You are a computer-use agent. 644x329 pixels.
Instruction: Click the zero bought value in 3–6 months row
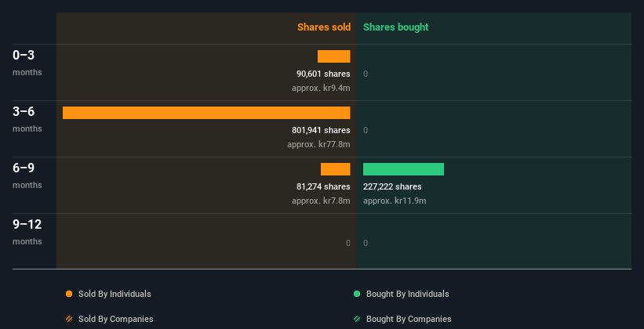pyautogui.click(x=366, y=131)
